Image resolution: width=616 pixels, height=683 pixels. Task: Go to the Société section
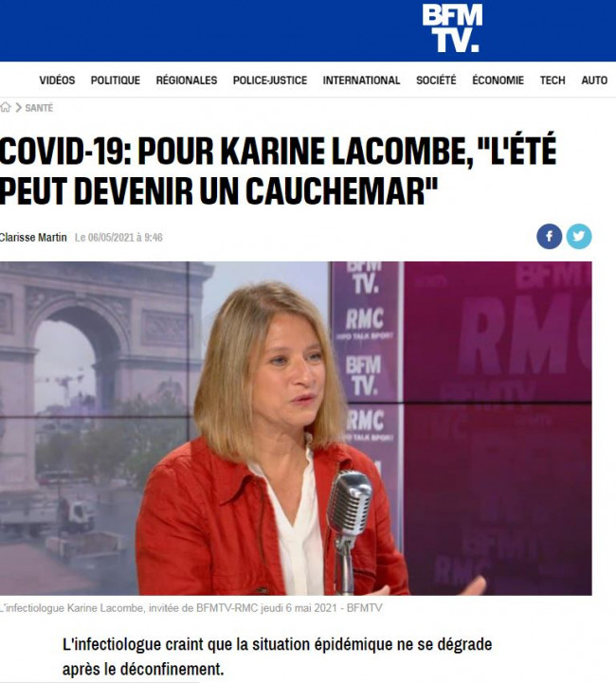436,81
